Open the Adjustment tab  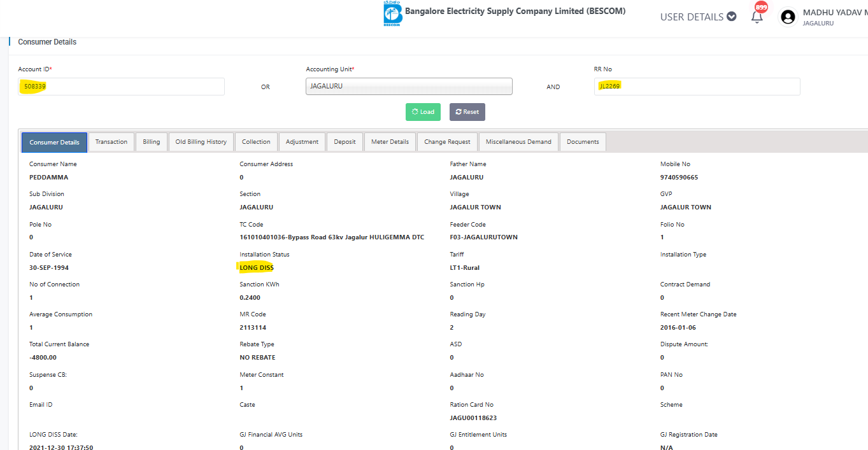pyautogui.click(x=302, y=142)
